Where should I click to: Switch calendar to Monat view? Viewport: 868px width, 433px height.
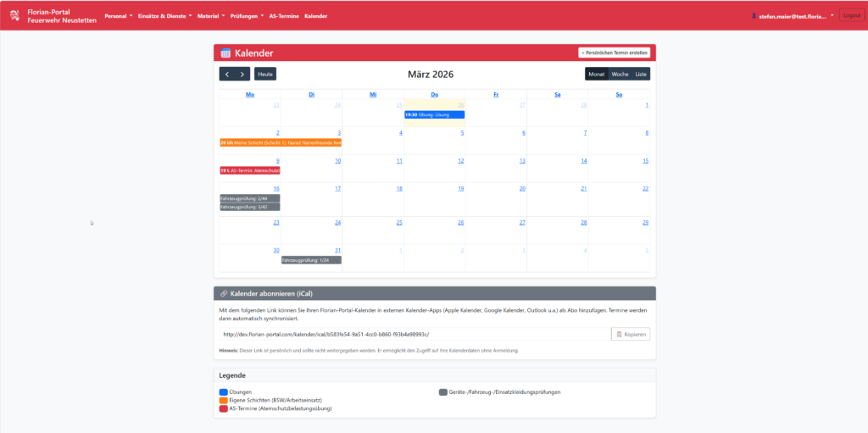(x=597, y=75)
